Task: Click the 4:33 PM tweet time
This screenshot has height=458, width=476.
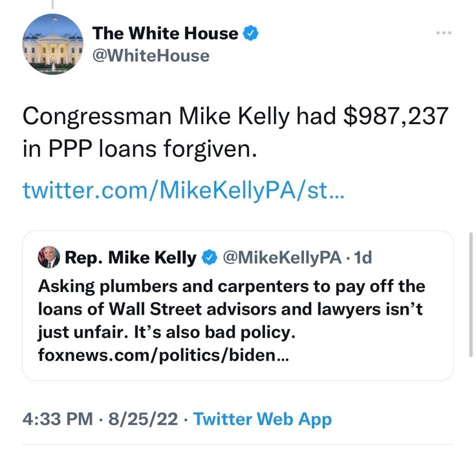Action: click(57, 419)
